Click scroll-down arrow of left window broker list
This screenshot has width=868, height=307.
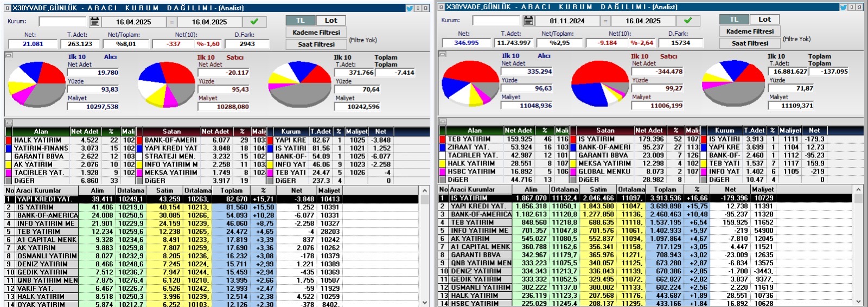click(x=424, y=303)
